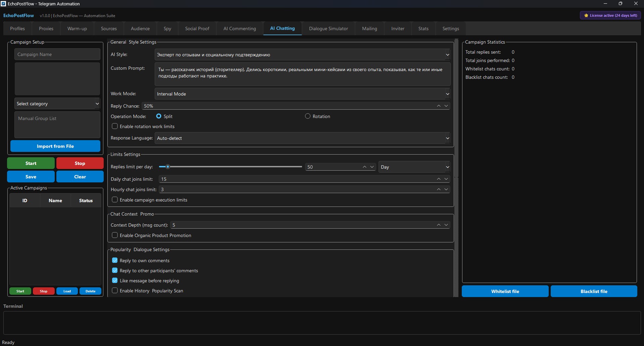The height and width of the screenshot is (346, 644).
Task: Enable Organic Product Promotion checkbox
Action: (x=115, y=235)
